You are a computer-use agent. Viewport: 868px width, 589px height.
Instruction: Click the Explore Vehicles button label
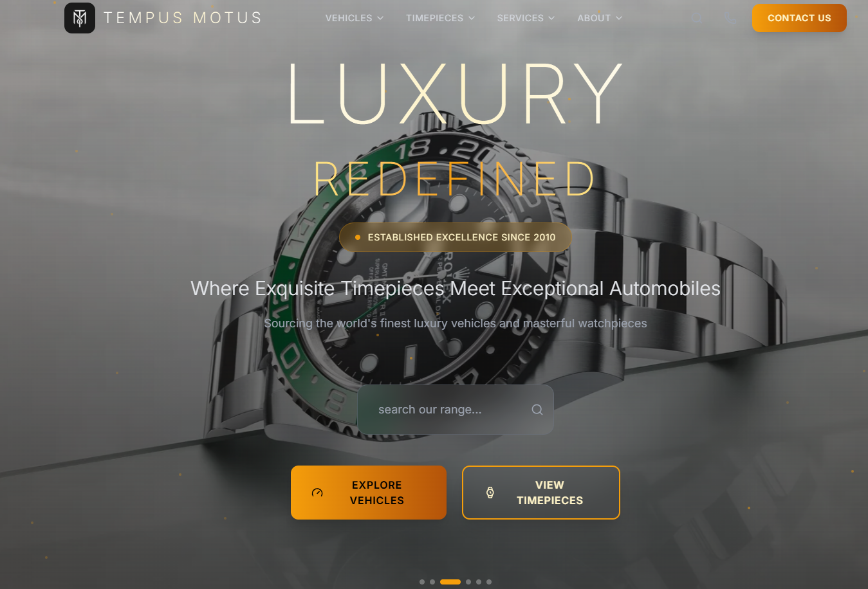click(377, 493)
